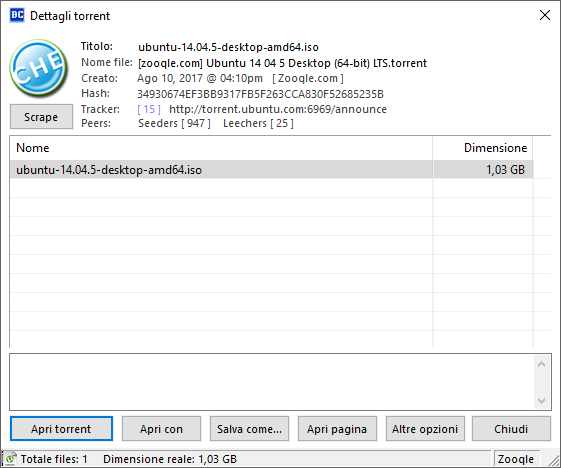
Task: Select ubuntu-14.04.5-desktop-amd64.iso file row
Action: pos(271,170)
